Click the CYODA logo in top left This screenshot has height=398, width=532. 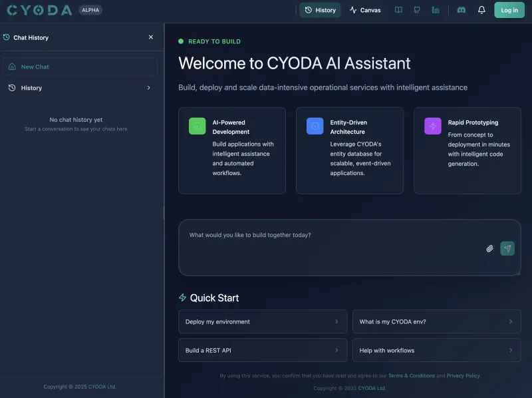38,10
